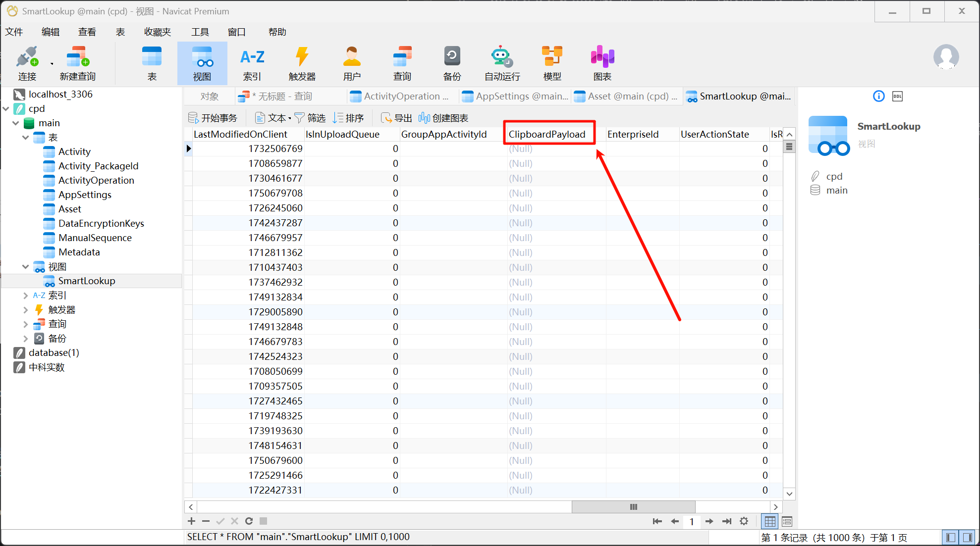The height and width of the screenshot is (546, 980).
Task: Click the 导出 export button
Action: [396, 118]
